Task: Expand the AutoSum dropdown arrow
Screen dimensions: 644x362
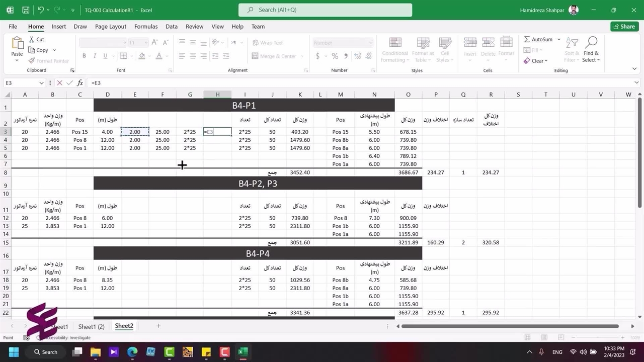Action: (558, 39)
